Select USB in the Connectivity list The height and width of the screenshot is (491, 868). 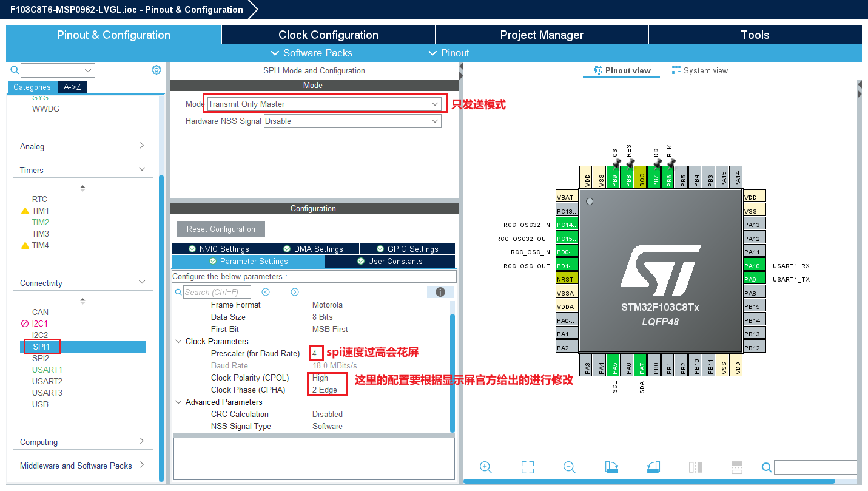pos(40,404)
